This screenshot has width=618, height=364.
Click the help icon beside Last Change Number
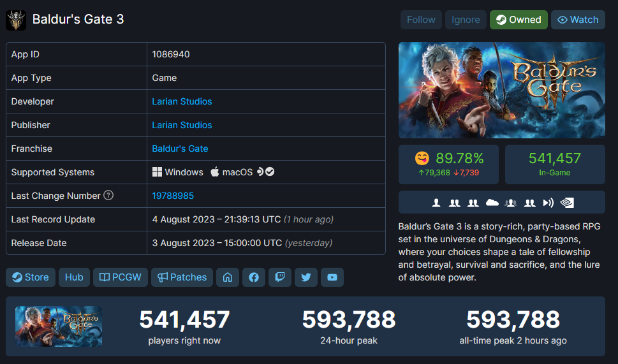click(x=108, y=196)
